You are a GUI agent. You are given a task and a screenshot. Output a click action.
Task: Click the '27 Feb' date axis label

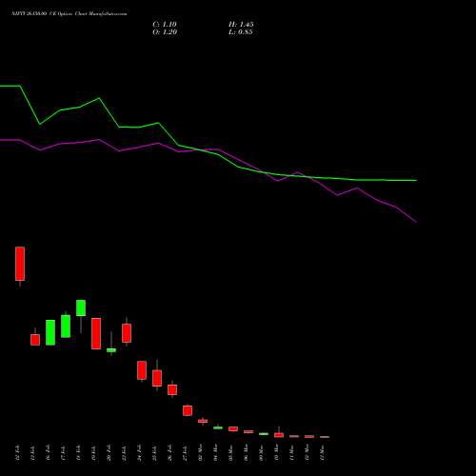tap(186, 453)
